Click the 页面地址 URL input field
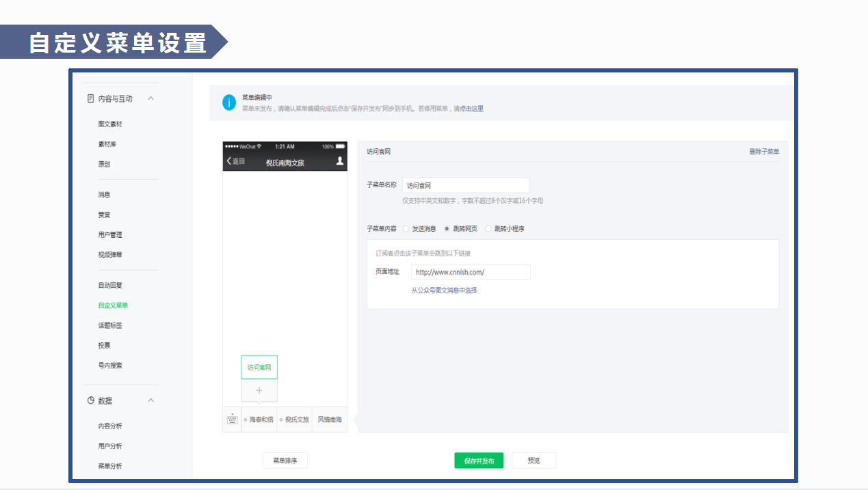Viewport: 868px width, 490px height. (472, 271)
